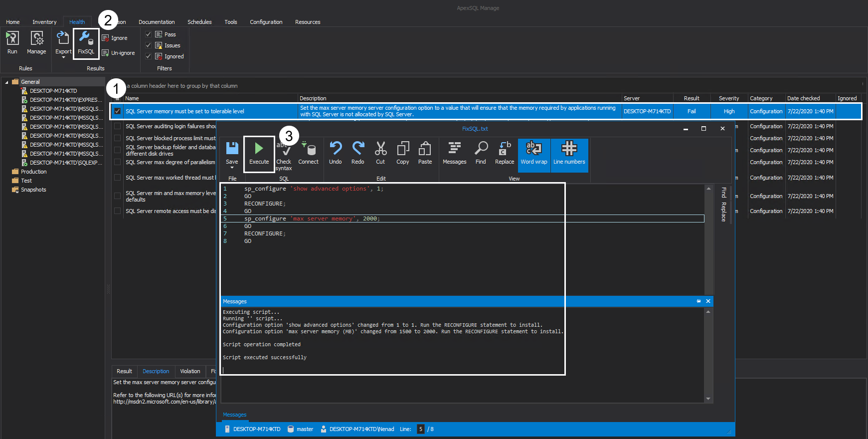Click line 5 max server memory code
Screen dimensions: 868x439
pyautogui.click(x=312, y=219)
